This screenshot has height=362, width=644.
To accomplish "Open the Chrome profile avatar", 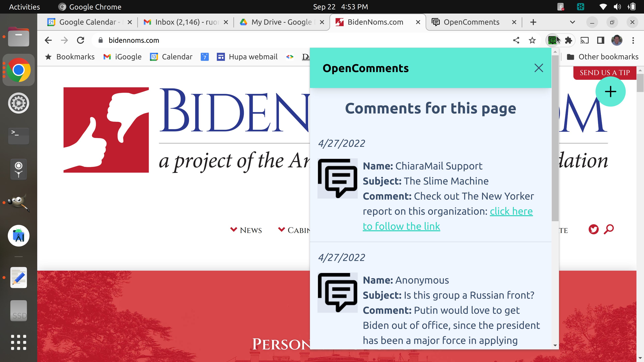I will click(x=617, y=40).
